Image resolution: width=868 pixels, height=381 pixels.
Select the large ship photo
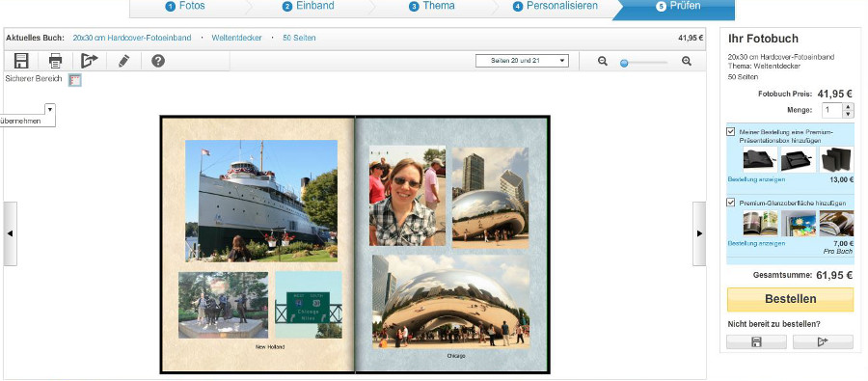click(x=261, y=201)
